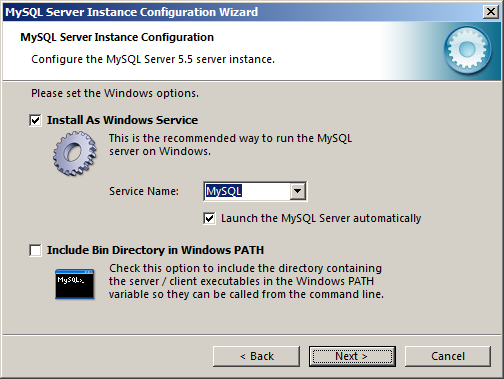504x379 pixels.
Task: Return with the Back button
Action: 256,356
